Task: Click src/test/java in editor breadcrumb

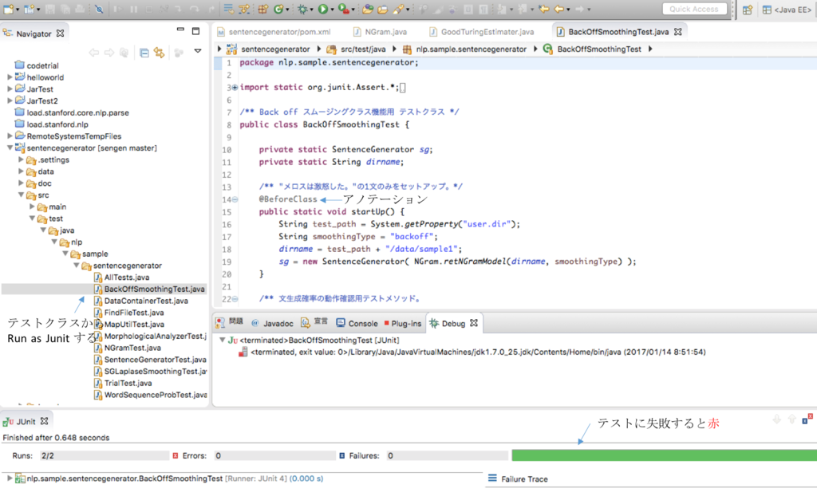Action: point(363,49)
